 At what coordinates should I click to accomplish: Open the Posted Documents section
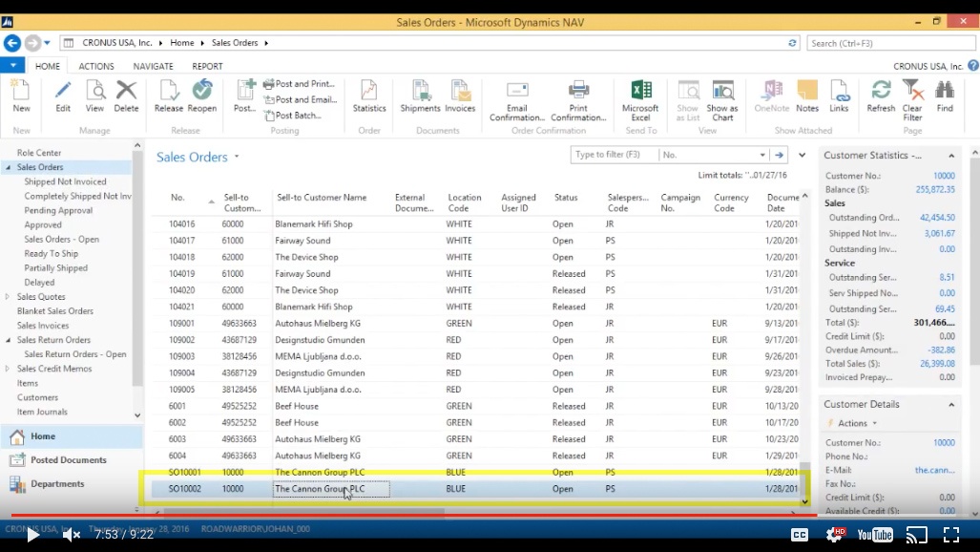click(68, 460)
